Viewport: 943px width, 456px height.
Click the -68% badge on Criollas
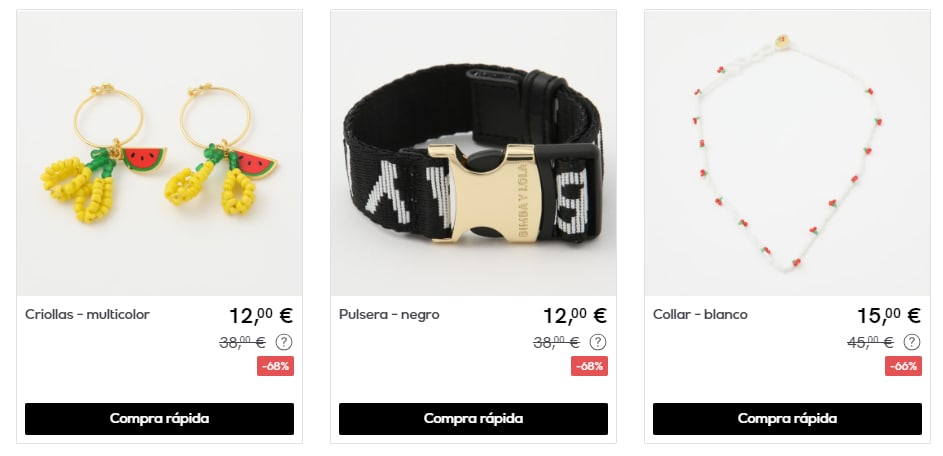[x=275, y=366]
